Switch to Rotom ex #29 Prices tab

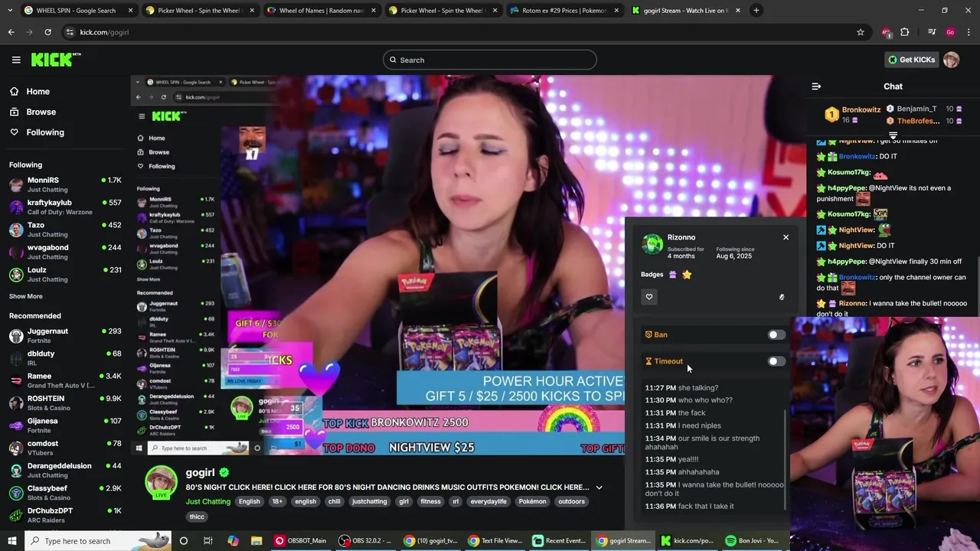(565, 11)
